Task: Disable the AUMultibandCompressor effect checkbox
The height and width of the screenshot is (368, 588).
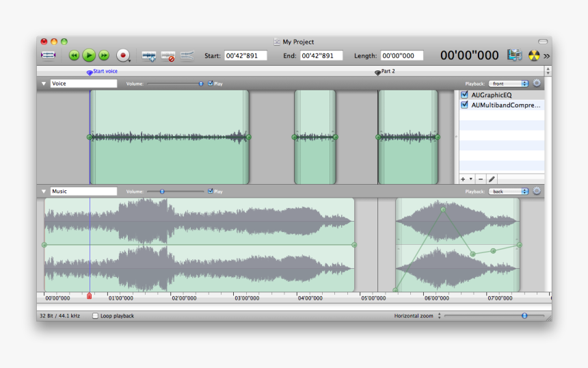Action: pos(464,105)
